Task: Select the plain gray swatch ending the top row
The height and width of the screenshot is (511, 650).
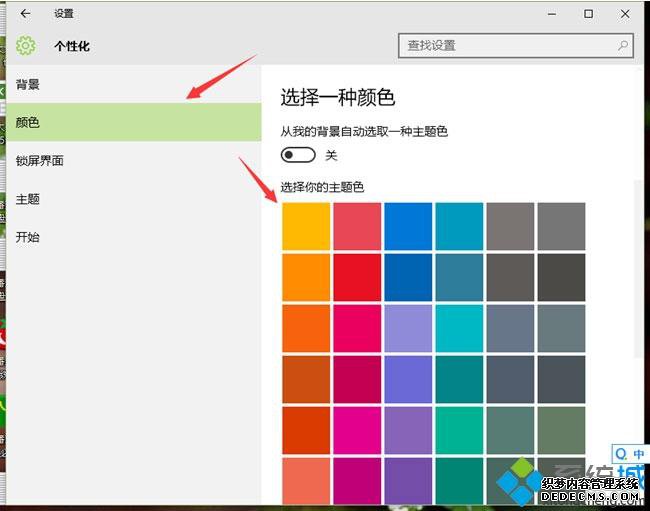Action: point(561,226)
